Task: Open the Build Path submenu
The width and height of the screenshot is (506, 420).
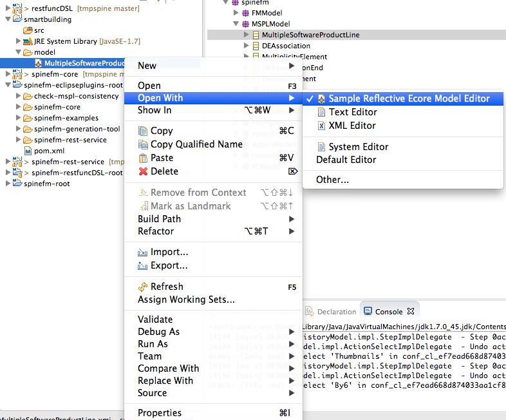Action: click(x=213, y=219)
